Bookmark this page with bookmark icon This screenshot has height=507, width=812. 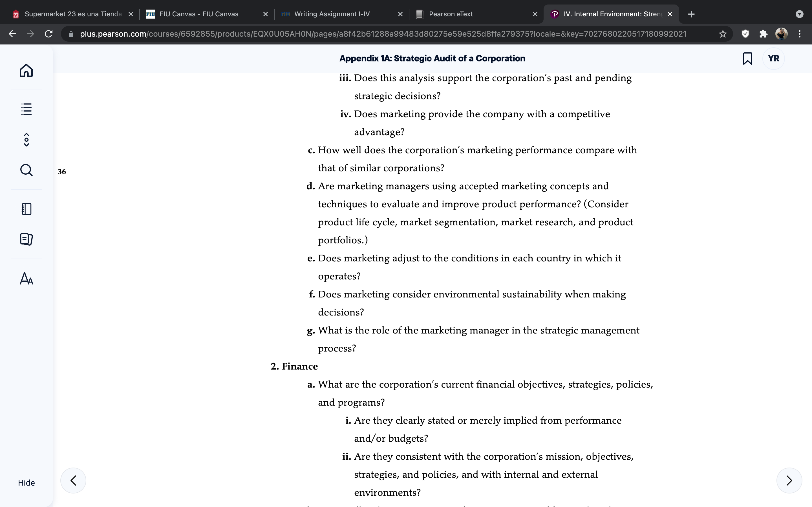click(x=748, y=58)
